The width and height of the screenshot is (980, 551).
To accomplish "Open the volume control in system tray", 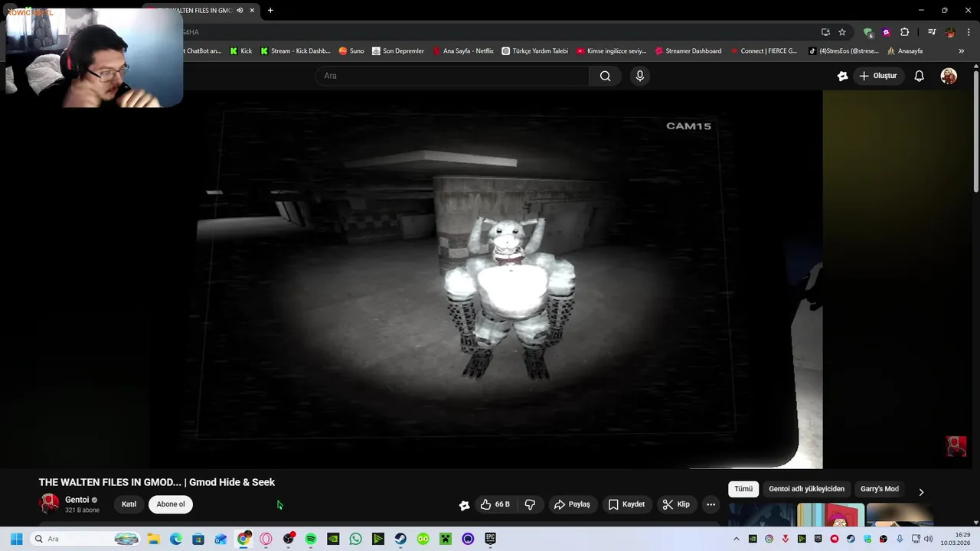I will point(928,539).
